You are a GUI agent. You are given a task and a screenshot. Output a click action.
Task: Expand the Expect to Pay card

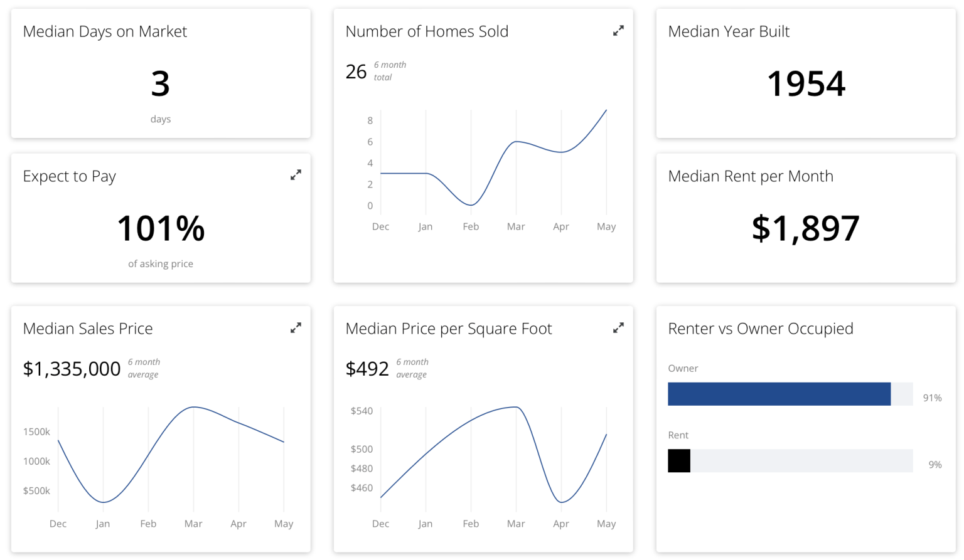(296, 175)
